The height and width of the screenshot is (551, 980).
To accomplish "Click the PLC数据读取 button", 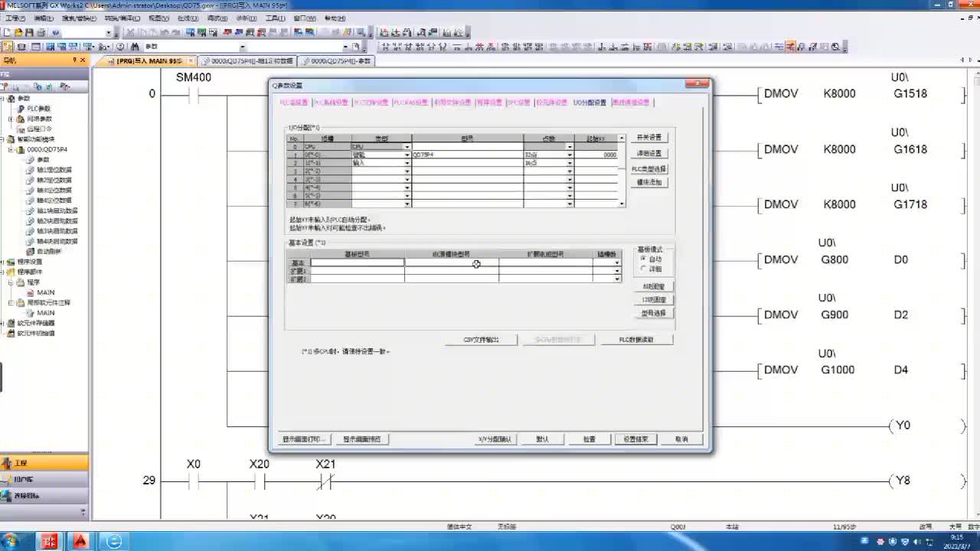I will (x=636, y=340).
